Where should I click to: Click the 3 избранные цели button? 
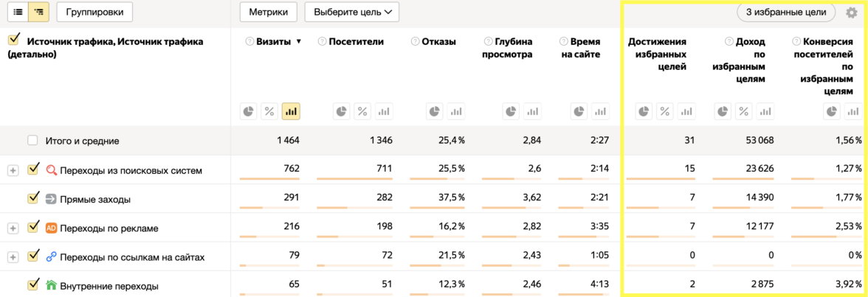click(785, 12)
